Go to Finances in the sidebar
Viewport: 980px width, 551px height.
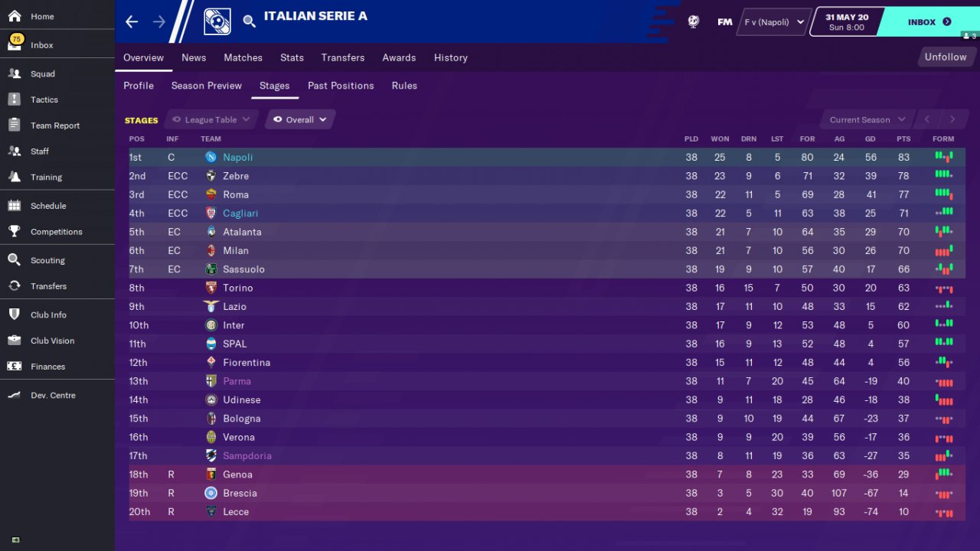47,367
